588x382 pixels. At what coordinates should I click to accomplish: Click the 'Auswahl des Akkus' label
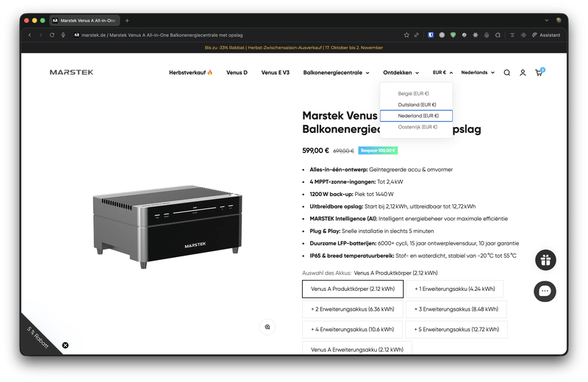pyautogui.click(x=326, y=273)
